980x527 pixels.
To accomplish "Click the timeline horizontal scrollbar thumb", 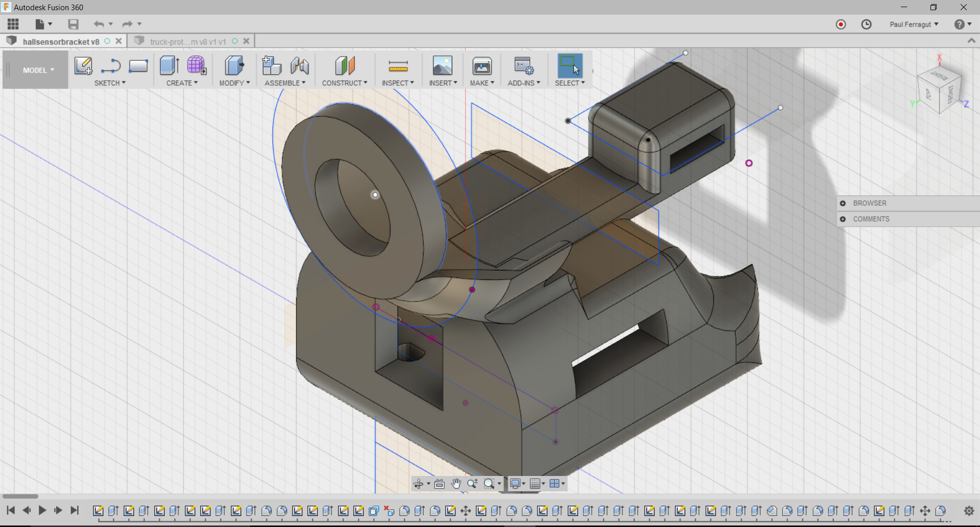I will tap(20, 496).
